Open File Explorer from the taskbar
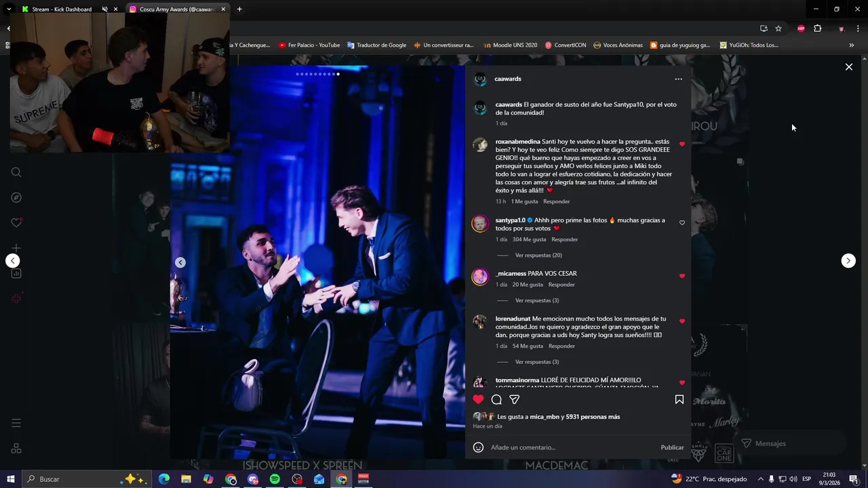 186,479
